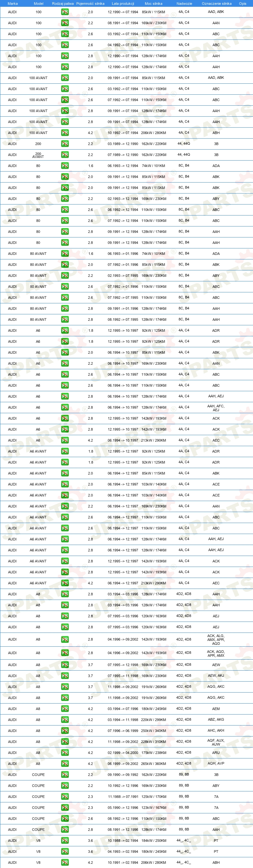Click '44, 44Q' body cell in 200 AVANT row
The width and height of the screenshot is (253, 868).
[184, 154]
